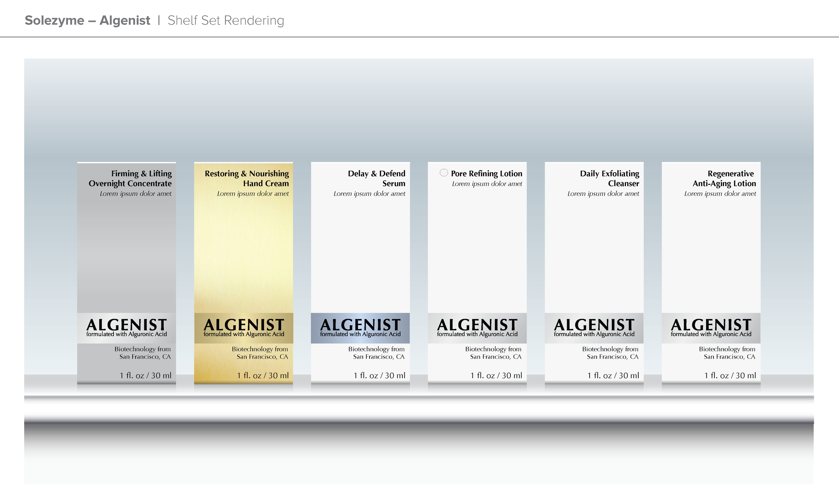
Task: Click 'Lorem ipsum dolor amet' under Daily Exfoliating Cleanser
Action: point(603,194)
